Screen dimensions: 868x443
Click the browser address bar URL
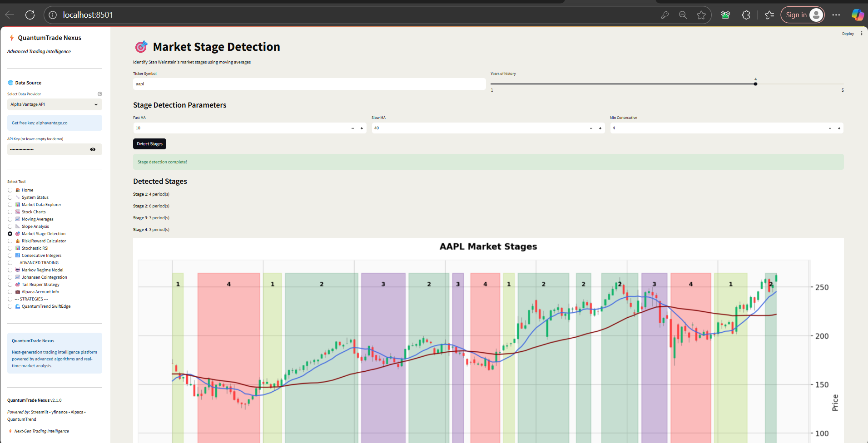pos(88,15)
